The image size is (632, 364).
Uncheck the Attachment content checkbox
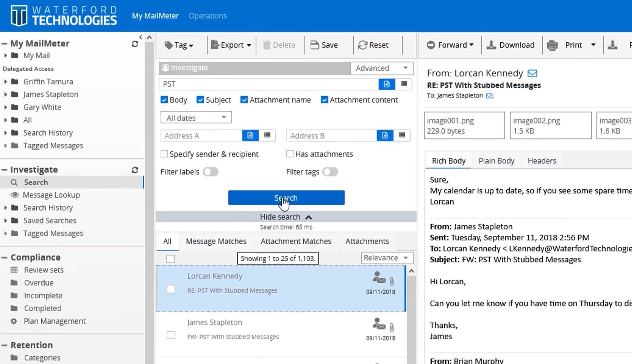coord(324,100)
